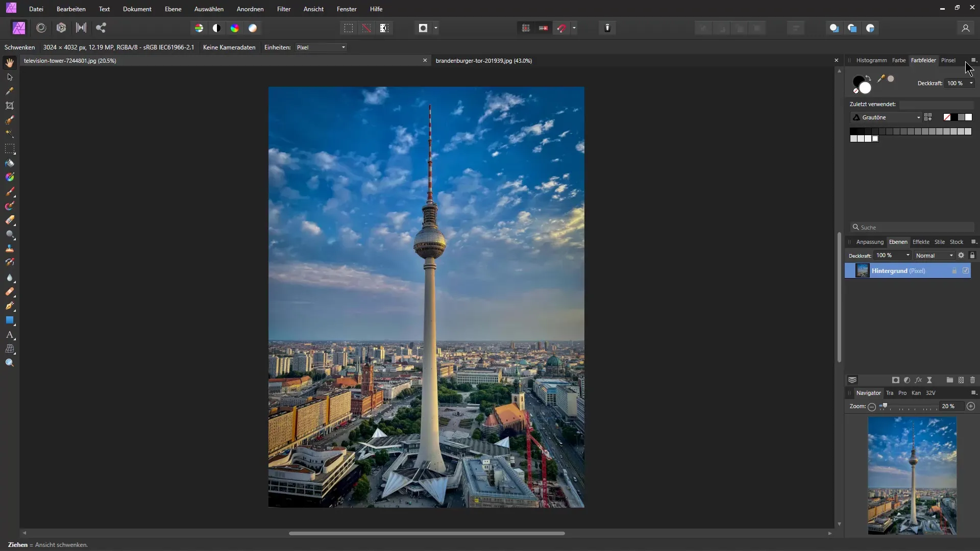Open layer effects fx icon
The width and height of the screenshot is (980, 551).
[x=918, y=380]
